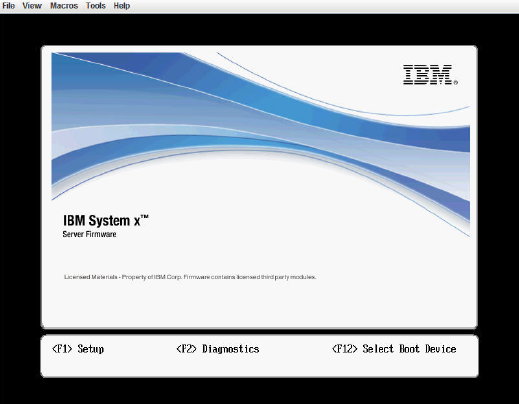Open the Macros menu

(64, 6)
